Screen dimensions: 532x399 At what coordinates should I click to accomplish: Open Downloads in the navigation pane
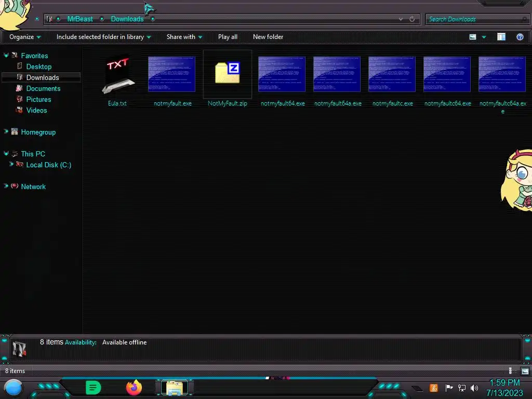[43, 77]
